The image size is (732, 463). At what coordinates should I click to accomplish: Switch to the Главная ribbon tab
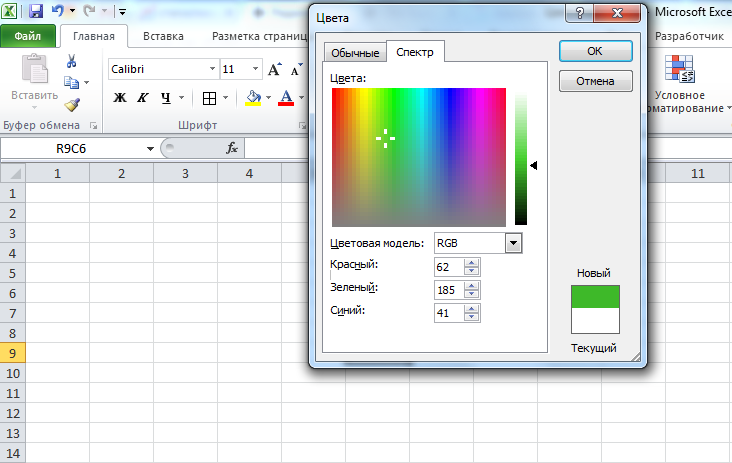click(94, 36)
